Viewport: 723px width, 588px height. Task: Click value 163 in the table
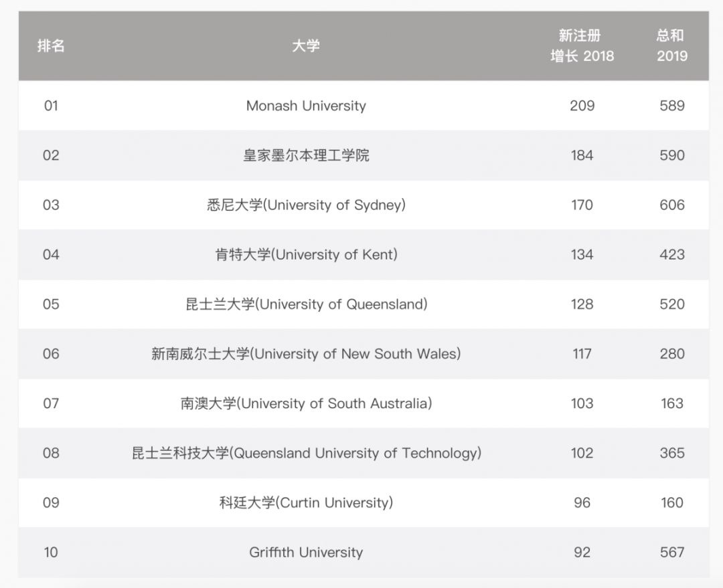pos(672,403)
